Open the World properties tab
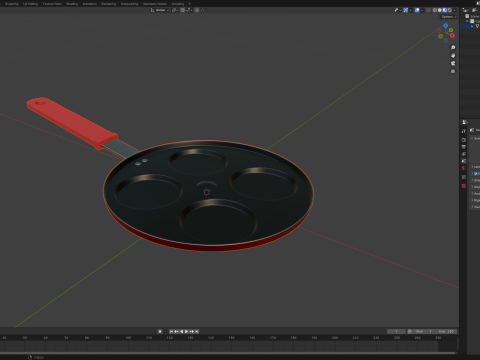This screenshot has height=360, width=480. tap(463, 168)
